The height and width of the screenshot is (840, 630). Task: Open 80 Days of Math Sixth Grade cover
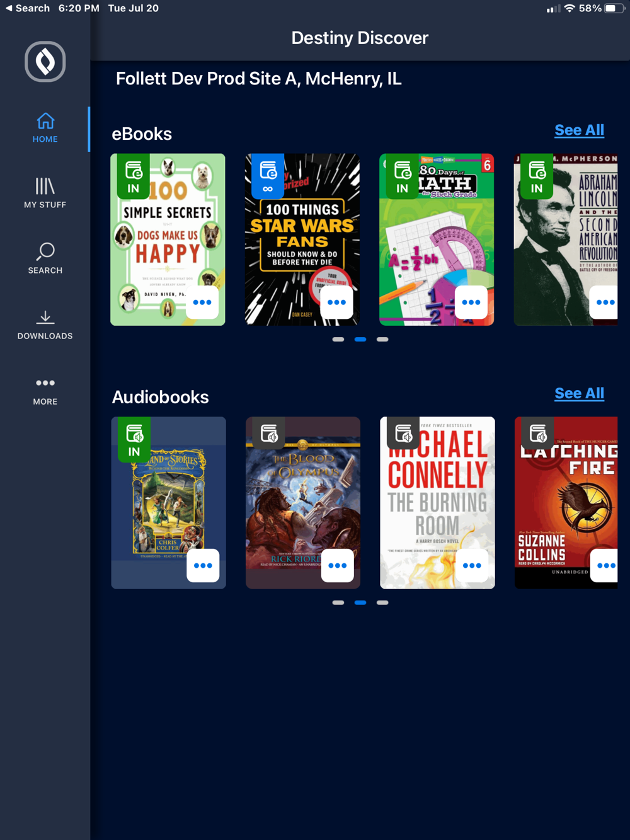click(437, 239)
